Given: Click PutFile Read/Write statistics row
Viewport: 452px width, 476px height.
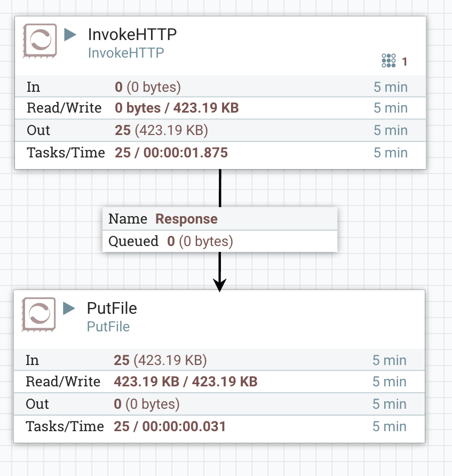Looking at the screenshot, I should (219, 382).
